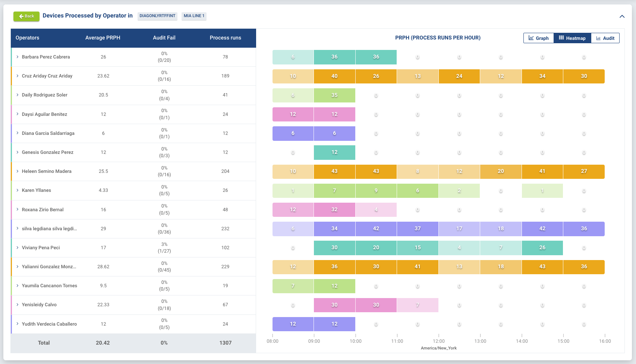Select the MIA LINE 1 tag

193,16
